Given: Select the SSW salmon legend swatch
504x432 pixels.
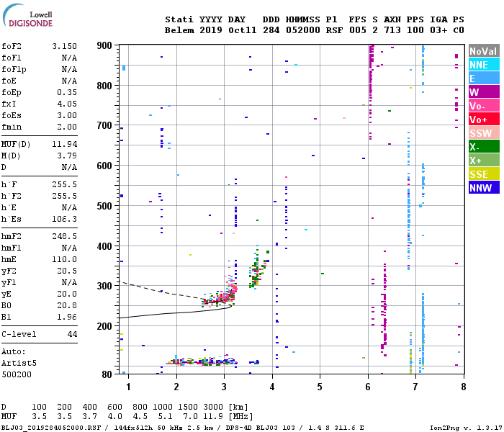Looking at the screenshot, I should (x=484, y=133).
